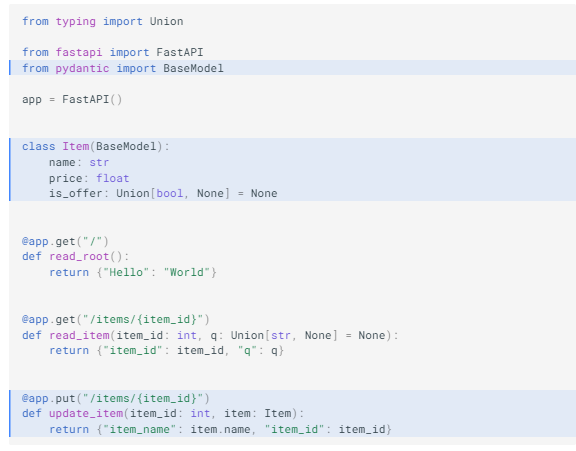This screenshot has width=576, height=451.
Task: Click the 'read_item' function name
Action: [79, 335]
